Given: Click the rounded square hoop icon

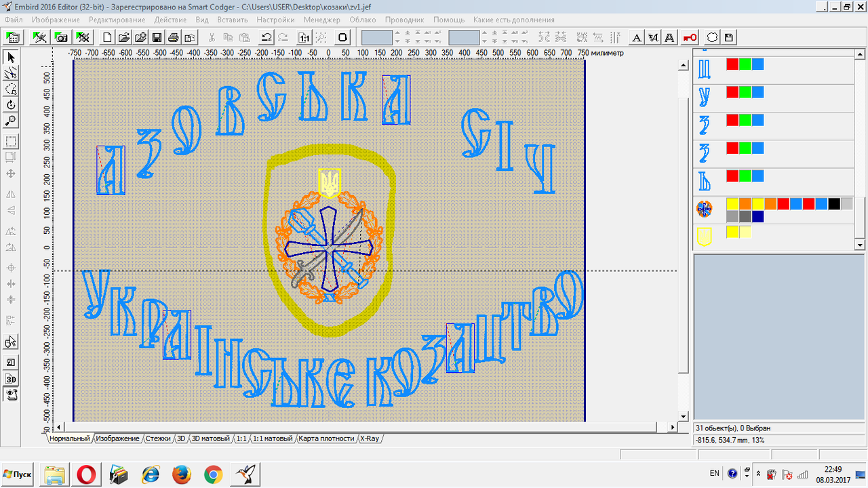Looking at the screenshot, I should click(x=343, y=37).
